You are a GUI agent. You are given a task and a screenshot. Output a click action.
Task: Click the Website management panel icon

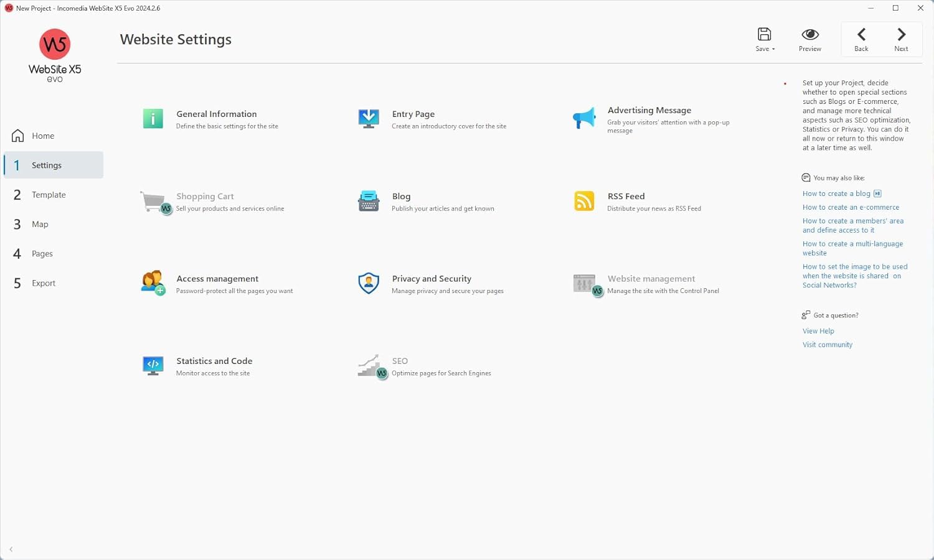pos(588,284)
